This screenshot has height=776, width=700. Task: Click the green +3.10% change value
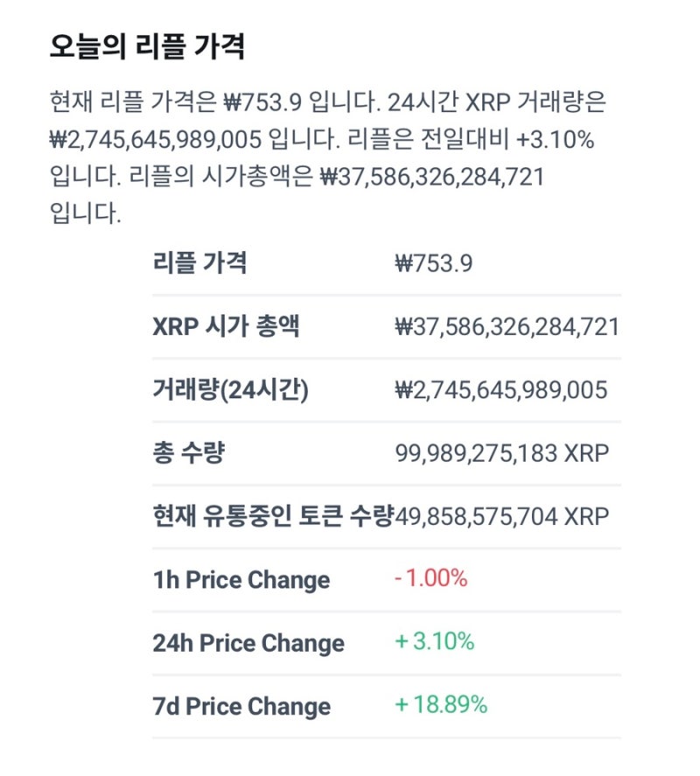[434, 641]
